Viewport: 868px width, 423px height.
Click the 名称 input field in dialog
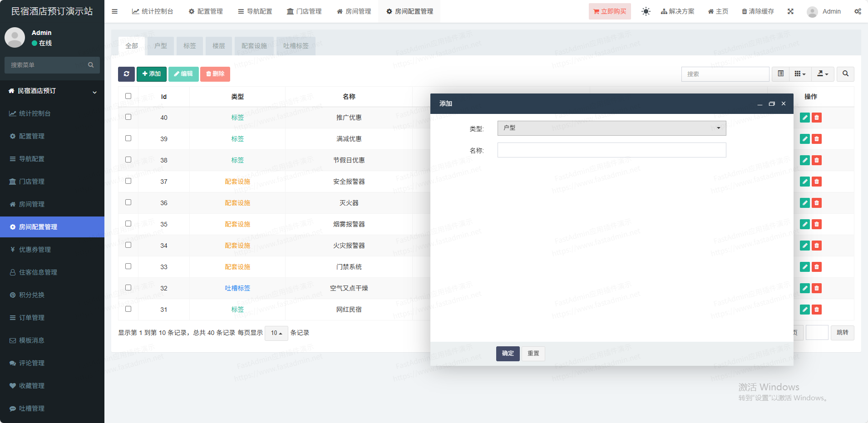click(612, 150)
